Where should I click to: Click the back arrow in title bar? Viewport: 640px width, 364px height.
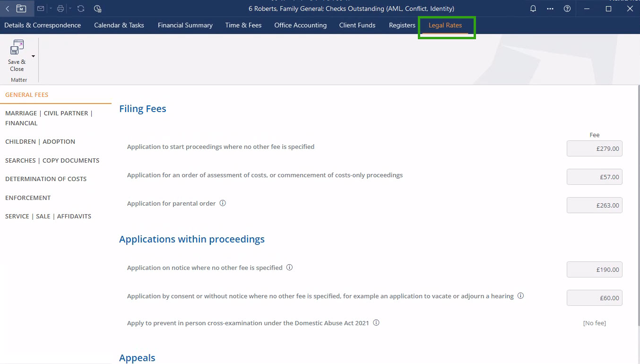coord(7,9)
